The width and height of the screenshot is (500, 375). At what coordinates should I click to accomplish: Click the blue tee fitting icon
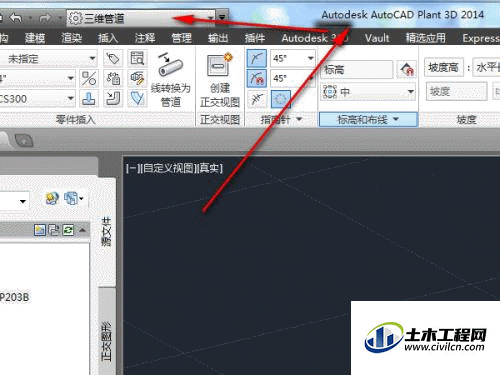[89, 99]
